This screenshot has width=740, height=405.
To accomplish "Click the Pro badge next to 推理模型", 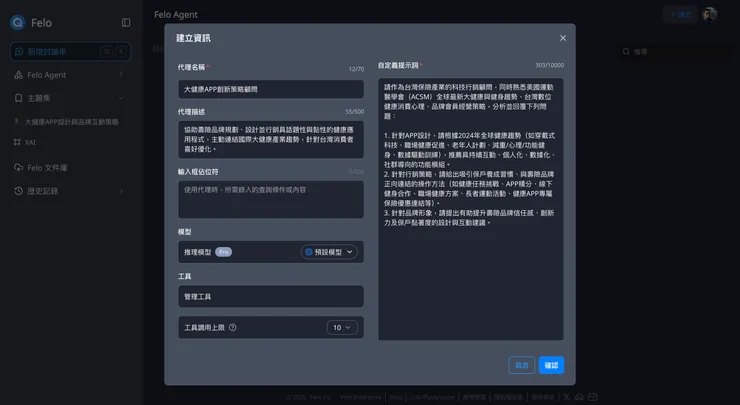I will [x=223, y=252].
